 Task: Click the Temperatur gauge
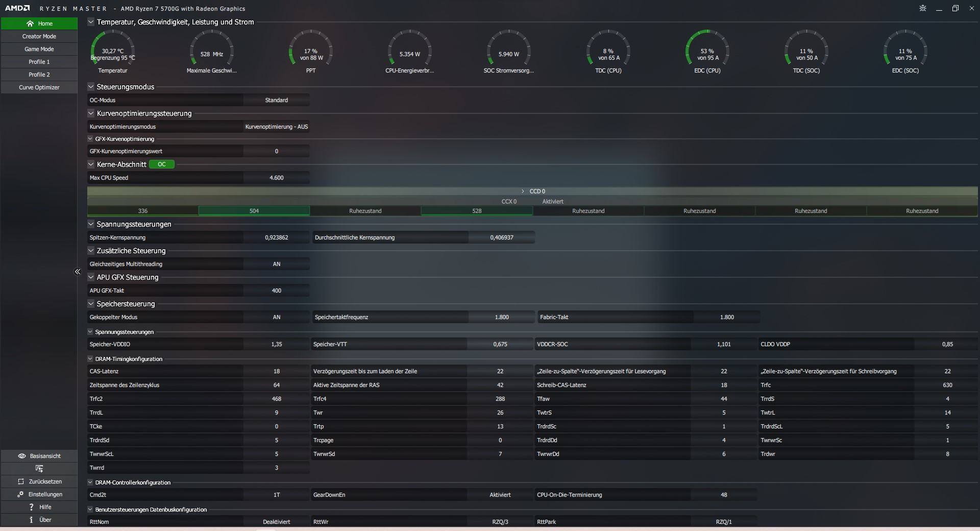point(113,52)
